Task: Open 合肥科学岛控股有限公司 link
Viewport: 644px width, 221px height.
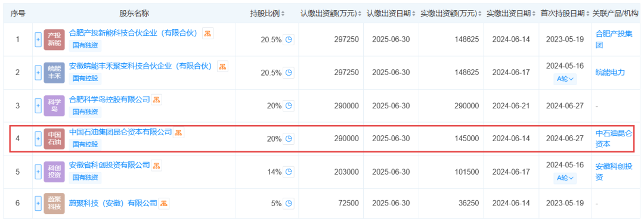Action: pyautogui.click(x=109, y=99)
